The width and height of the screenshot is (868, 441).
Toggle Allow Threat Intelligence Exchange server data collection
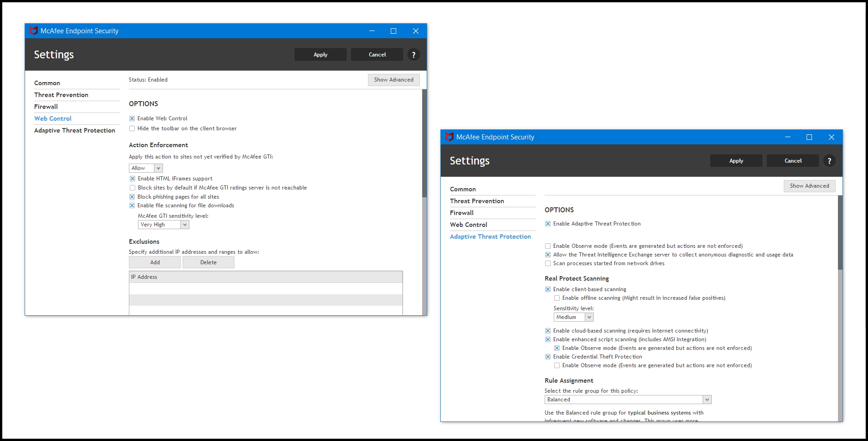(548, 255)
